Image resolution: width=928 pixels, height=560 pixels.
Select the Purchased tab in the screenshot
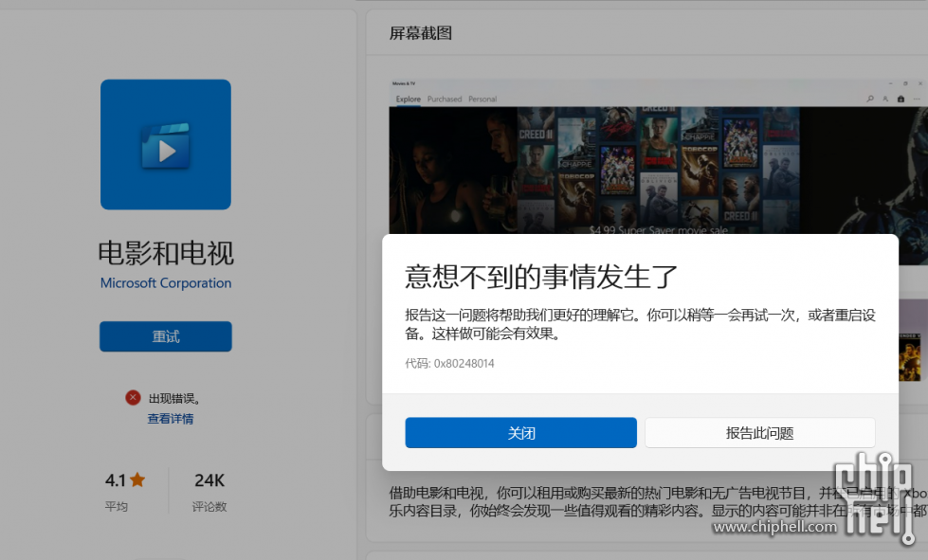[445, 99]
